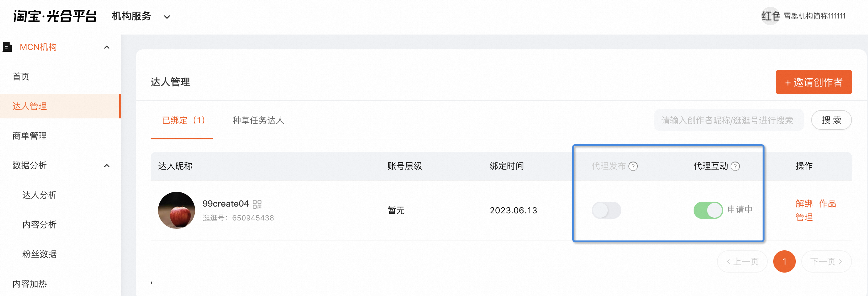Select the 已绑定 (1) tab
This screenshot has height=296, width=868.
[x=183, y=120]
